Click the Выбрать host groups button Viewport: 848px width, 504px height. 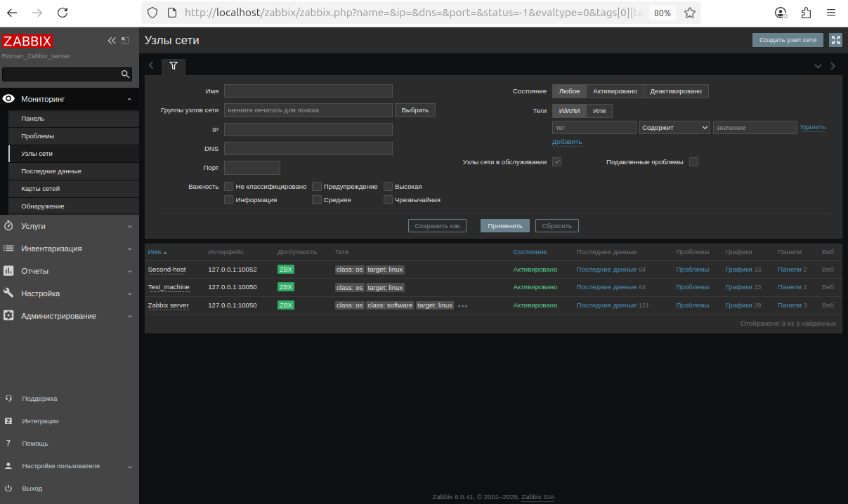(x=415, y=110)
